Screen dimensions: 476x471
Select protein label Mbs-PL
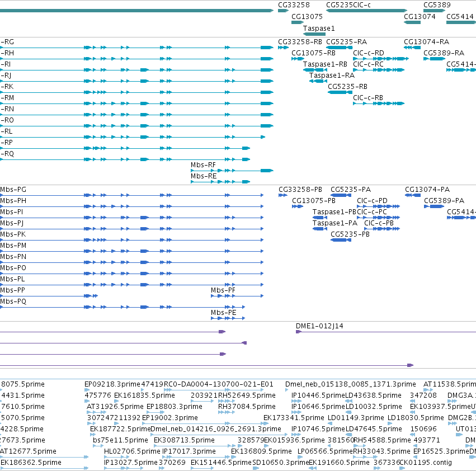coord(12,279)
